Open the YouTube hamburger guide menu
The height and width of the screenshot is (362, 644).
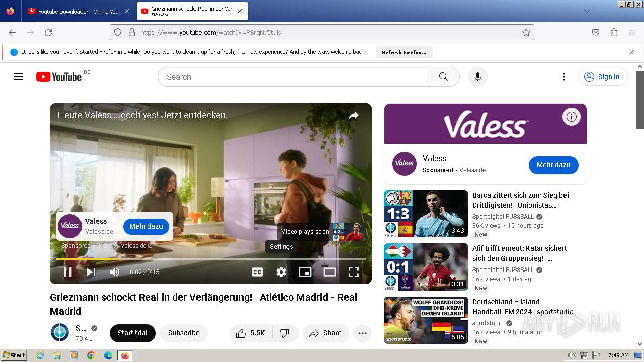tap(18, 77)
